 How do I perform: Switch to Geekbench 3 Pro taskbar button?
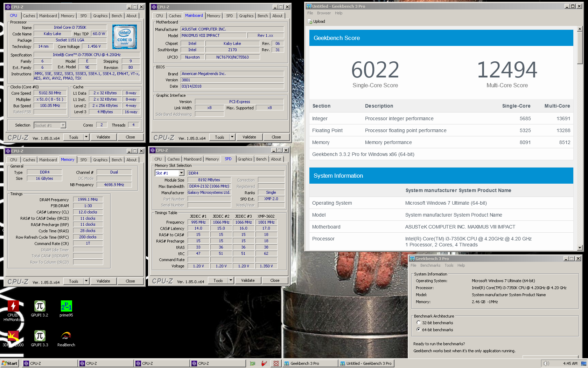[310, 363]
